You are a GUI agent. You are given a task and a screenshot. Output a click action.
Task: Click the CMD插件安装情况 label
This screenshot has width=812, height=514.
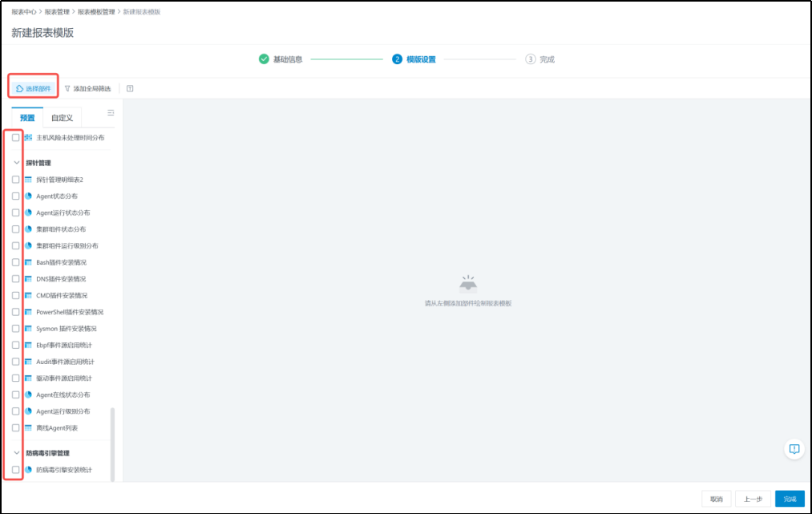point(62,295)
